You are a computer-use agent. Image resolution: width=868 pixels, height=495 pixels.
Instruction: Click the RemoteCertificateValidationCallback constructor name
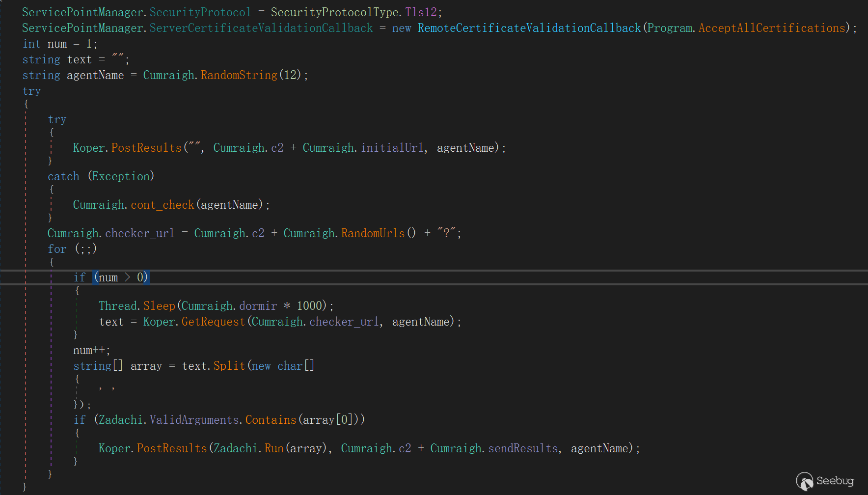[x=529, y=28]
